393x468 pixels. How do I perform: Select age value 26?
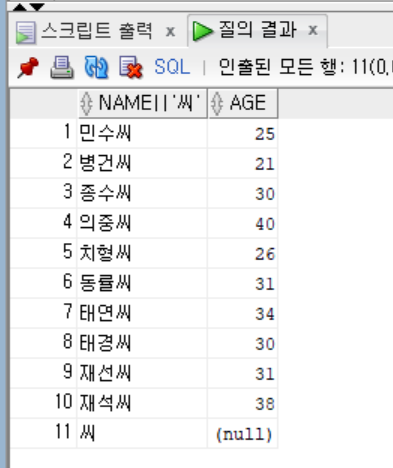coord(243,253)
